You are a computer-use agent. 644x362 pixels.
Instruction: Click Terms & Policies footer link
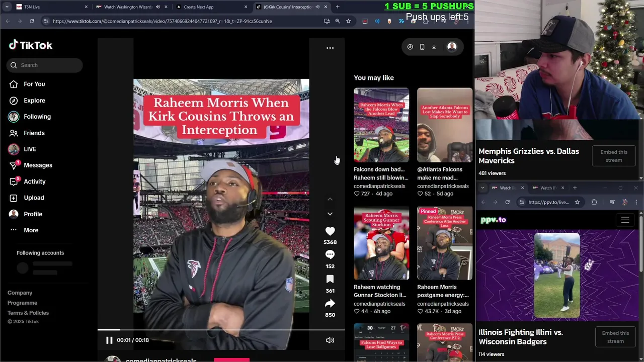[28, 313]
